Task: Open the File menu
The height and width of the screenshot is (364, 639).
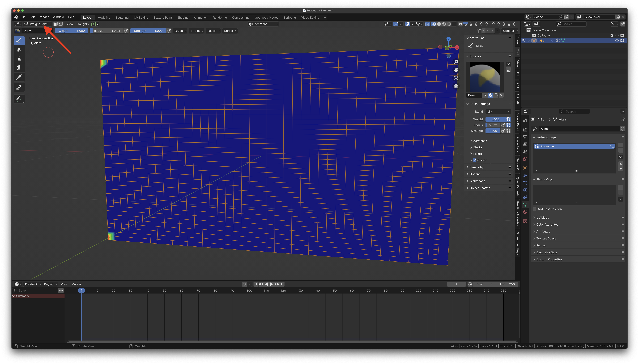Action: (x=23, y=17)
